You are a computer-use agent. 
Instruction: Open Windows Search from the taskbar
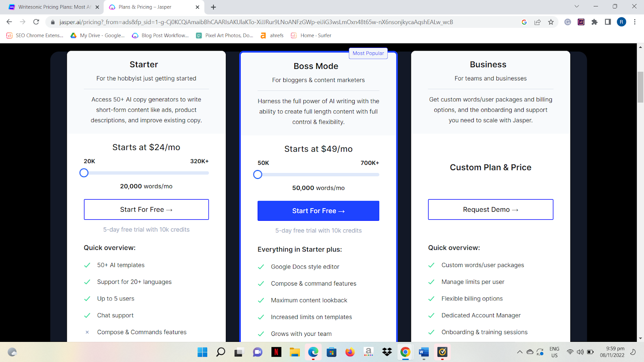[x=221, y=352]
